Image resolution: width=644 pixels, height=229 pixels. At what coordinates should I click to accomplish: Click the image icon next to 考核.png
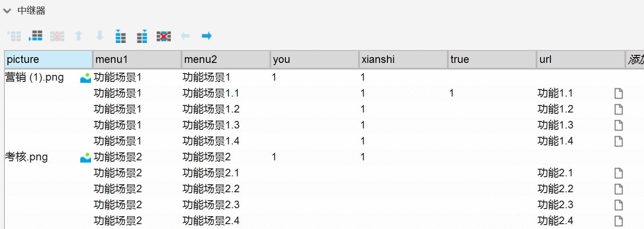coord(85,157)
